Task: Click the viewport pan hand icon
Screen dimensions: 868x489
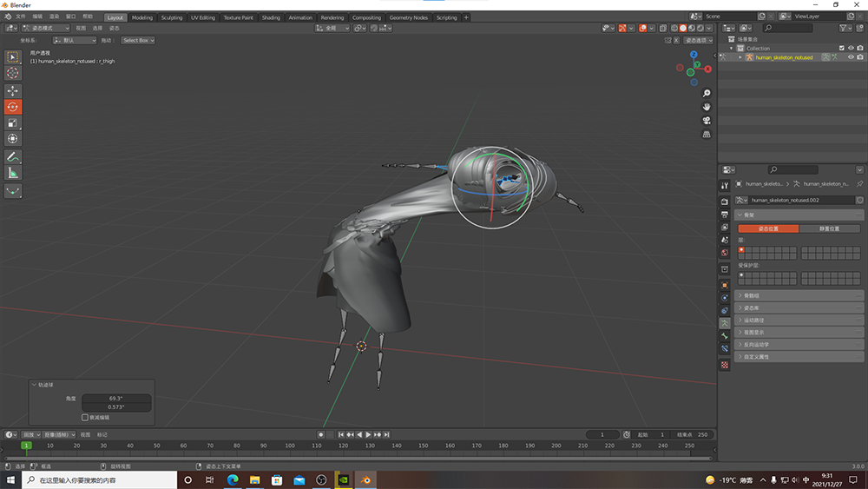Action: tap(707, 107)
